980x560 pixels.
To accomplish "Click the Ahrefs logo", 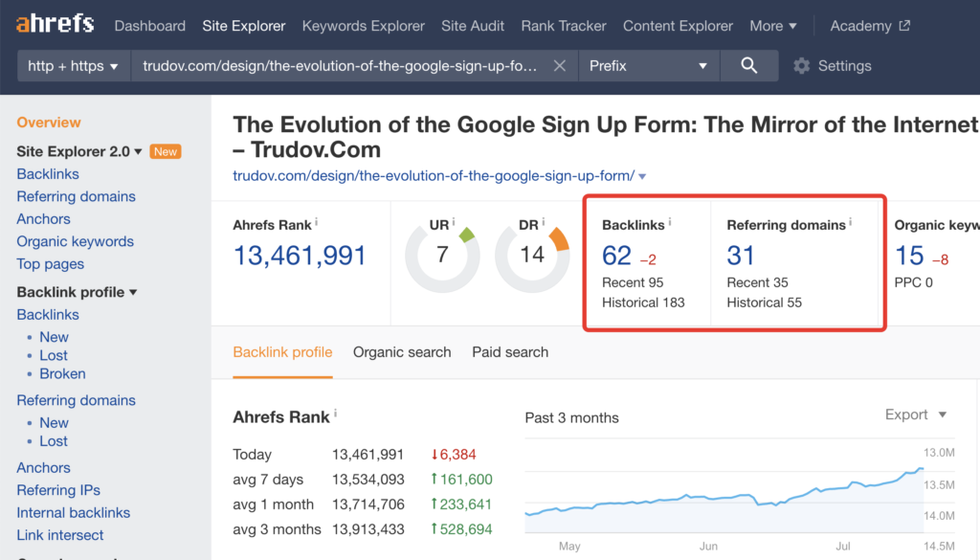I will click(55, 26).
